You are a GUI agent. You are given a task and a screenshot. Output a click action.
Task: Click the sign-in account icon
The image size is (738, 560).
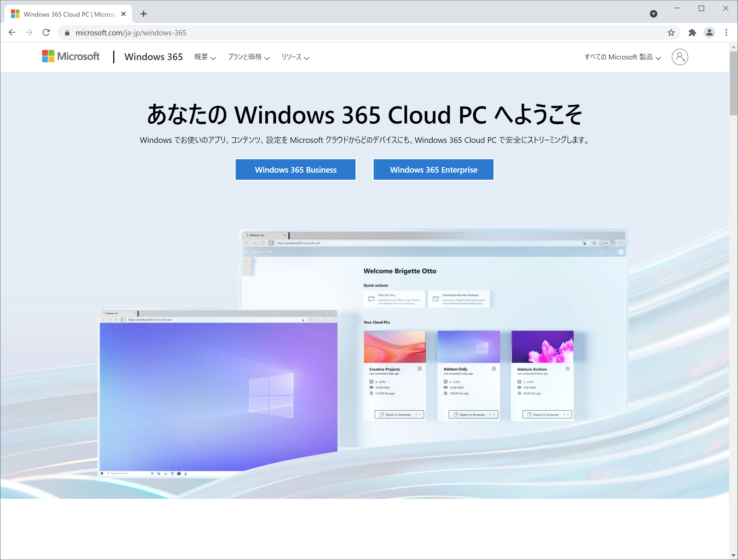tap(680, 57)
